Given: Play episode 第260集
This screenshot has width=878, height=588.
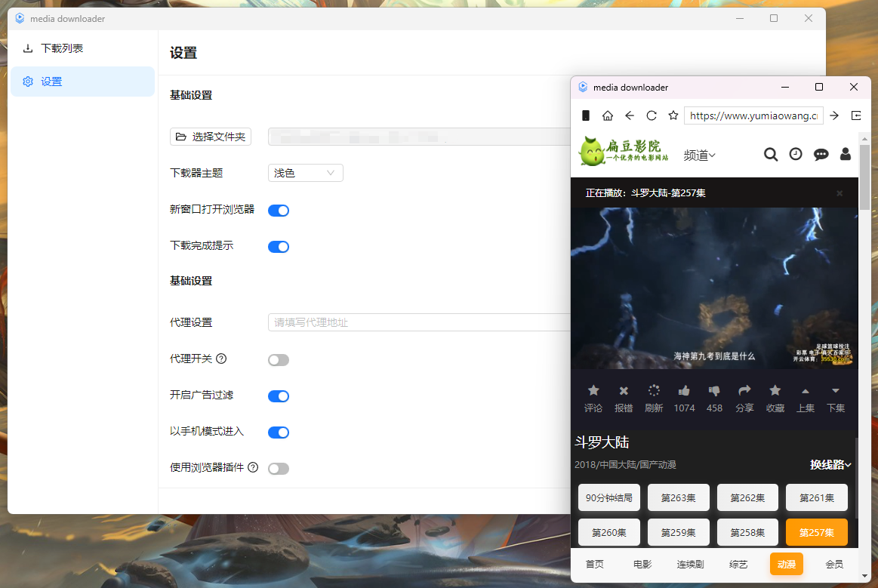Looking at the screenshot, I should point(608,531).
